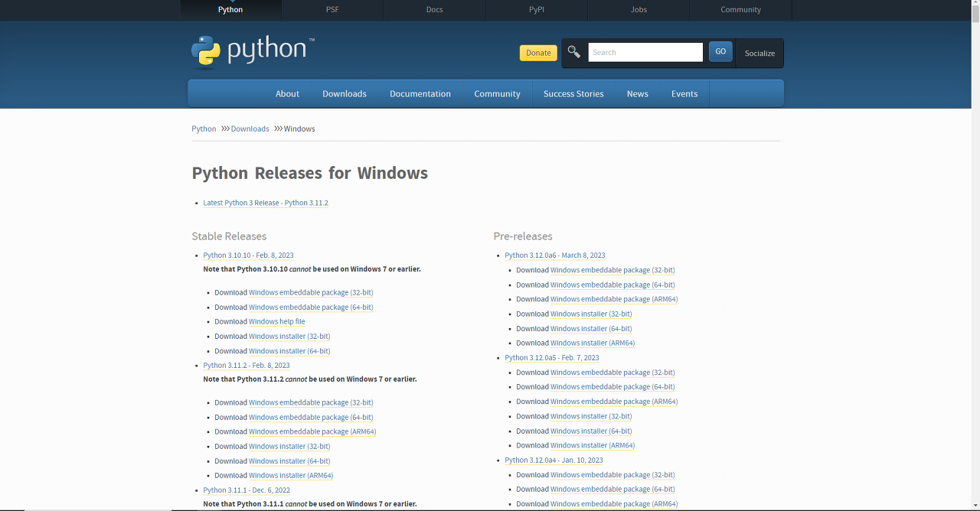Download the Windows help file
Image resolution: width=980 pixels, height=511 pixels.
coord(277,321)
